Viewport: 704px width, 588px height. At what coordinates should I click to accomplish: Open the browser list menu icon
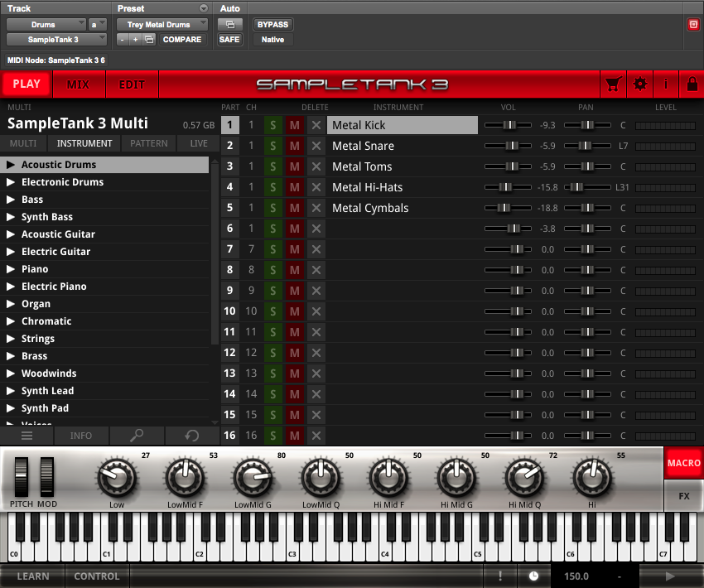point(27,436)
